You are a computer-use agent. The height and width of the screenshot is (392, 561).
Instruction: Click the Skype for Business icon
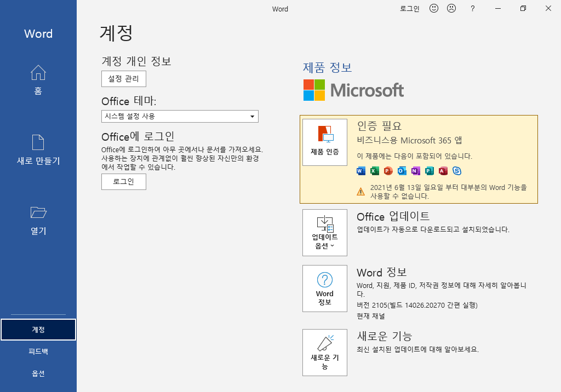click(x=457, y=171)
